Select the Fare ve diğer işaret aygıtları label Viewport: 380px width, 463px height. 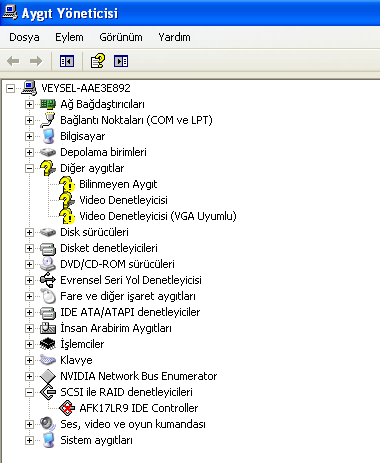[x=128, y=296]
